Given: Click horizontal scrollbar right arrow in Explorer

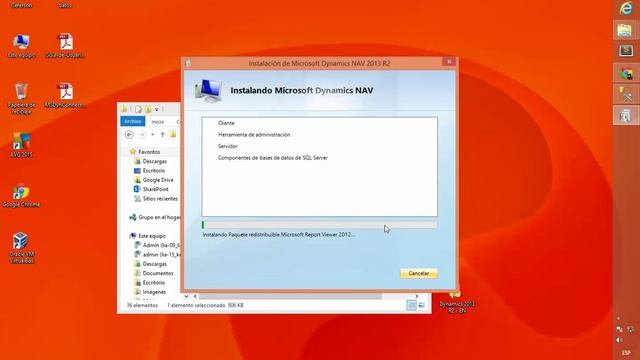Looking at the screenshot, I should [417, 296].
